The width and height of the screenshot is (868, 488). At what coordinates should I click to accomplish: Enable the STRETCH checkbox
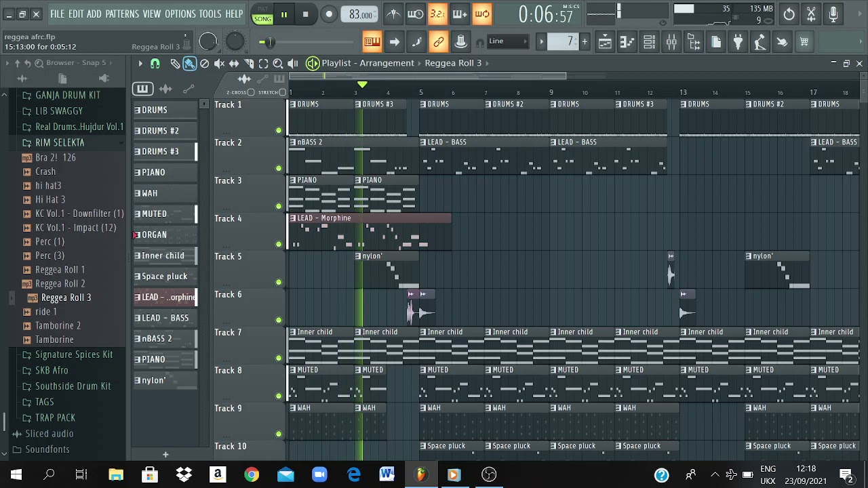pyautogui.click(x=283, y=92)
